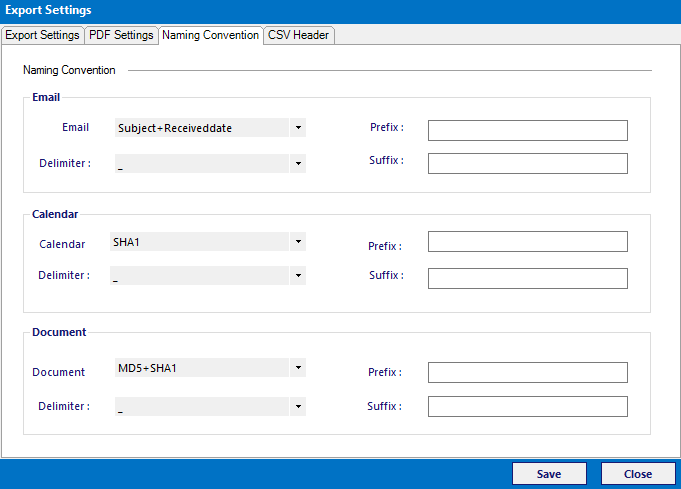Viewport: 681px width, 489px height.
Task: Close the Export Settings dialog
Action: tap(638, 474)
